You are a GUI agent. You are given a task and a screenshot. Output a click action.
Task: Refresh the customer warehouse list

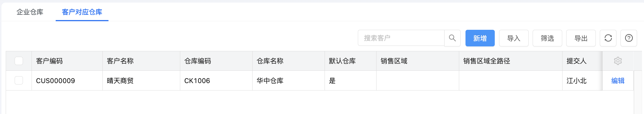tap(608, 38)
